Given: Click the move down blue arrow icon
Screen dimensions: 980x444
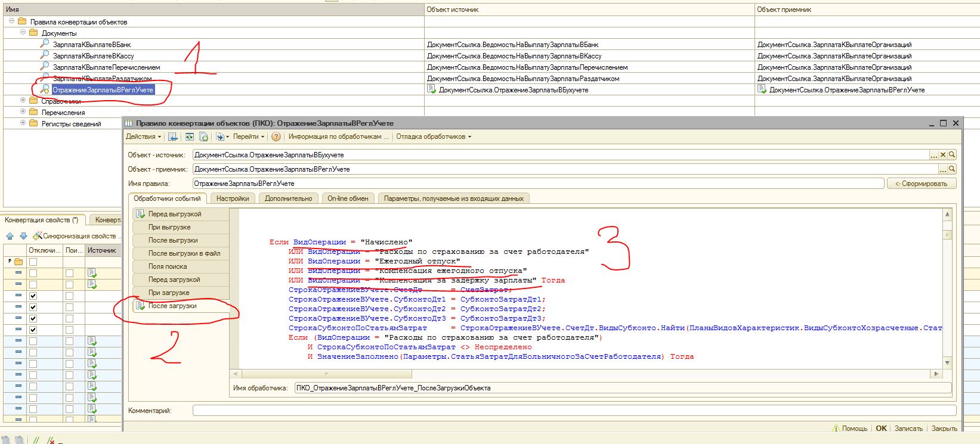Looking at the screenshot, I should 23,236.
